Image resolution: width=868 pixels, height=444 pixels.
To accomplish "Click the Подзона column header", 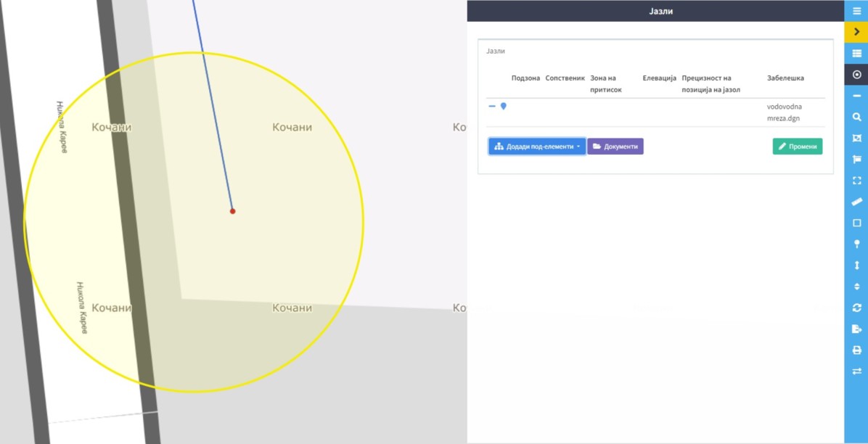I will click(525, 78).
